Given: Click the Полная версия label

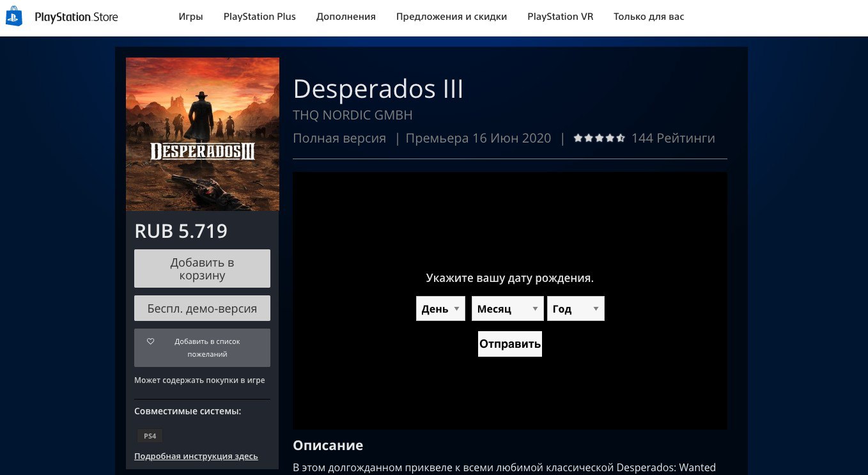Looking at the screenshot, I should [339, 138].
